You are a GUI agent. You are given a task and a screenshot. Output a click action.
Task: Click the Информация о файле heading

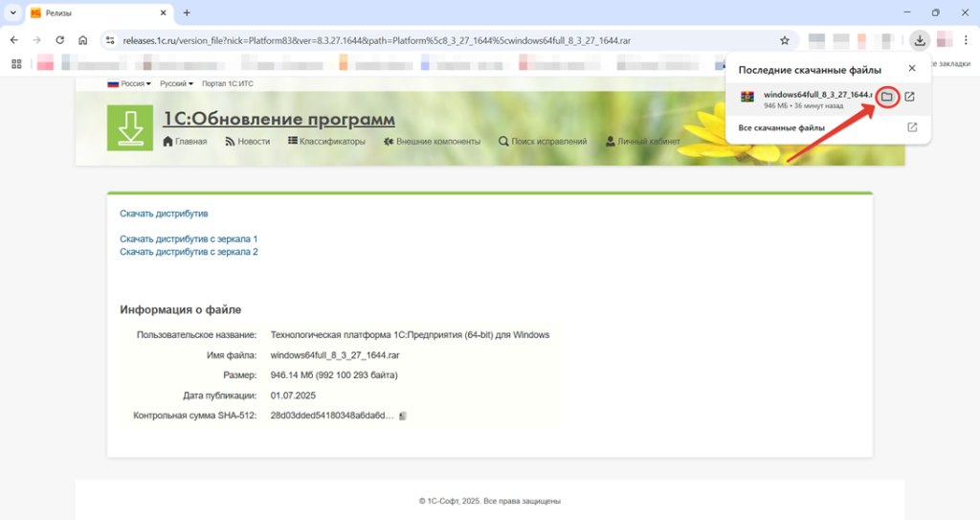[181, 309]
